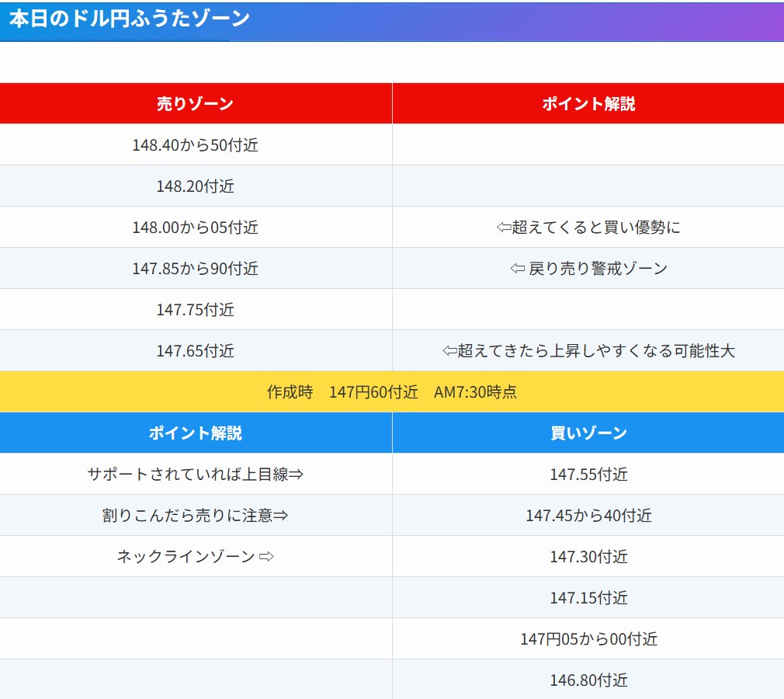Select the 売りゾーン red column header
Image resolution: width=784 pixels, height=699 pixels.
click(x=196, y=103)
